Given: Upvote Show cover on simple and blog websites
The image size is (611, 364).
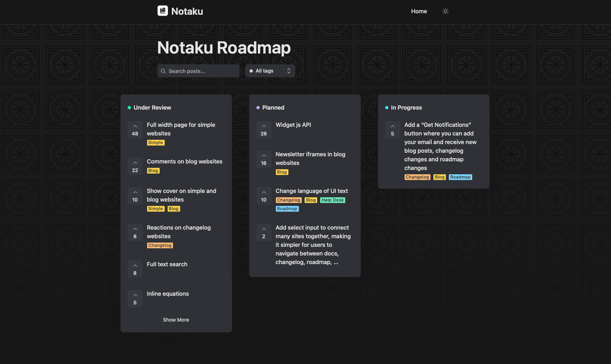Looking at the screenshot, I should (x=135, y=196).
